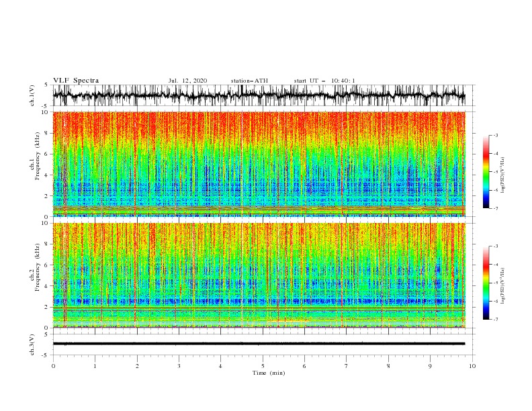Click the "ch.3(V)" axis label
Viewport: 532px width, 411px height.
pos(32,345)
